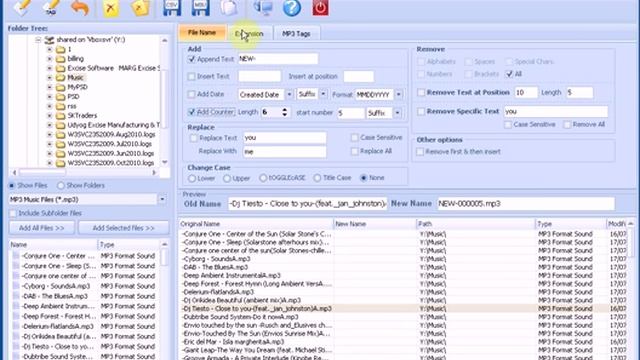
Task: Click the file icon beside Cyborg - SoundsA.mp3
Action: point(16,286)
